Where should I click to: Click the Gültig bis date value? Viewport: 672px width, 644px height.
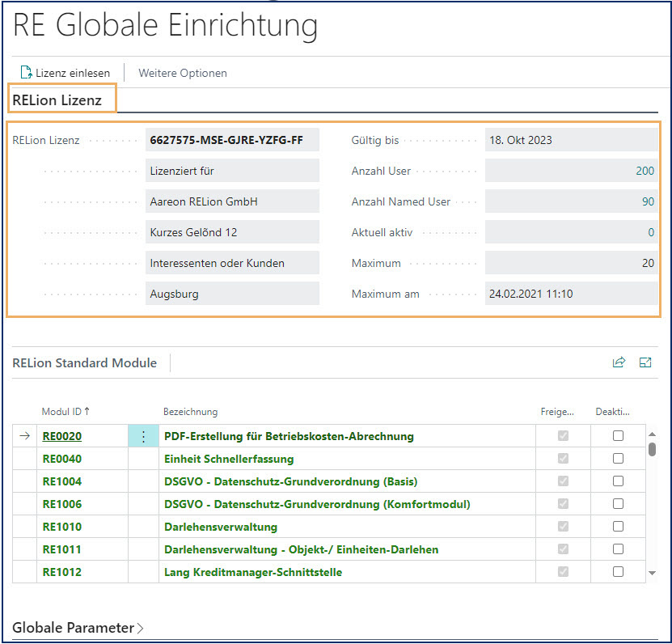pyautogui.click(x=571, y=140)
